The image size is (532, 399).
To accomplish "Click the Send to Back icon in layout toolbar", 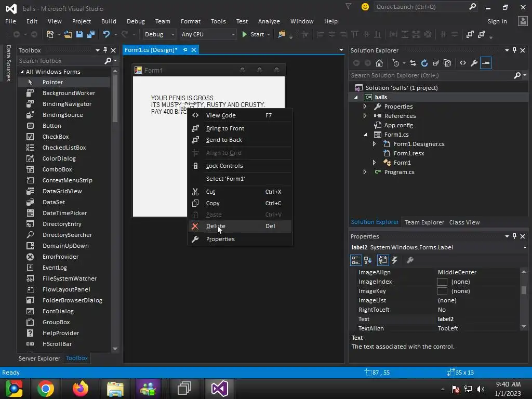I will [482, 34].
